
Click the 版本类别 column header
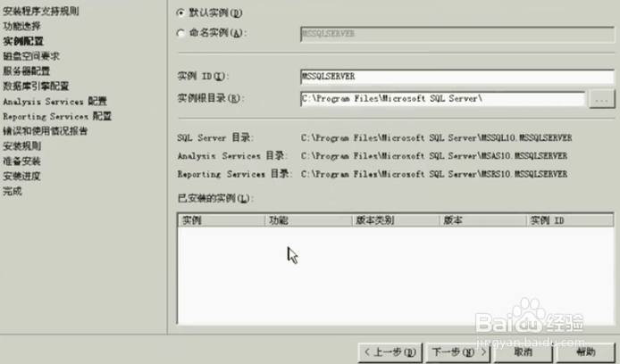coord(396,220)
